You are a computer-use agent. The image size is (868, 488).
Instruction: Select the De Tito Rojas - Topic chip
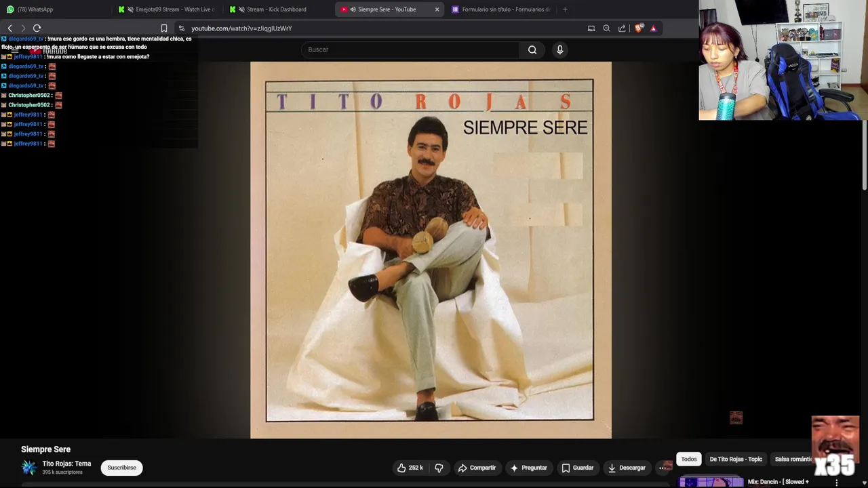[x=736, y=459]
